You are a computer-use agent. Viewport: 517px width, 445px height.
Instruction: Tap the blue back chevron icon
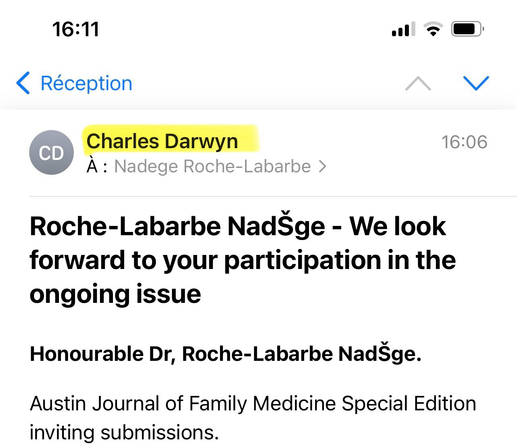click(x=23, y=83)
